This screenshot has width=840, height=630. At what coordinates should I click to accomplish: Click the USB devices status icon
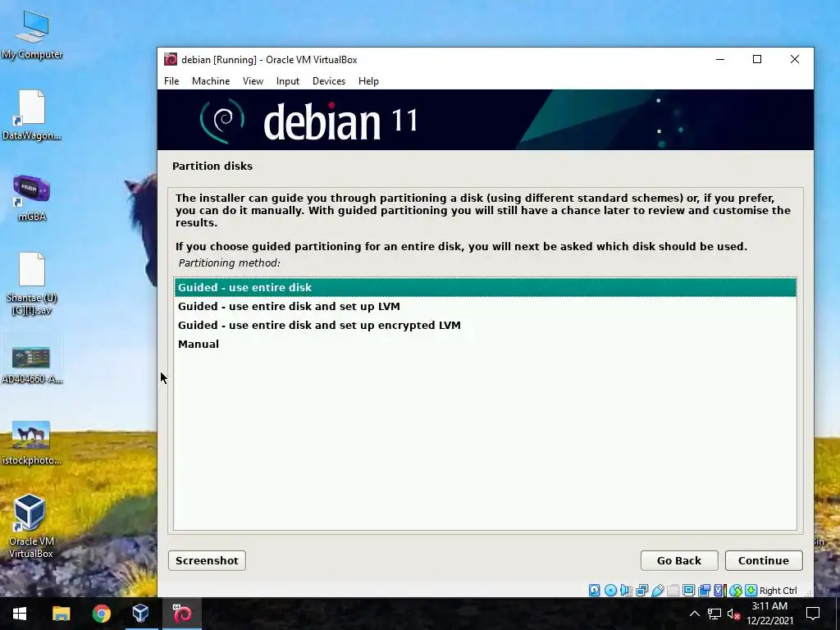pyautogui.click(x=658, y=591)
